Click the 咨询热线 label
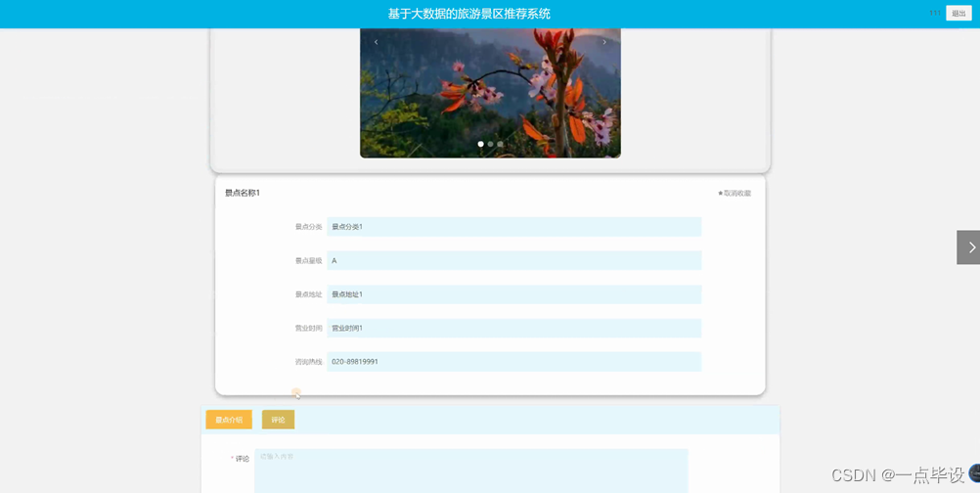The image size is (980, 493). coord(309,362)
